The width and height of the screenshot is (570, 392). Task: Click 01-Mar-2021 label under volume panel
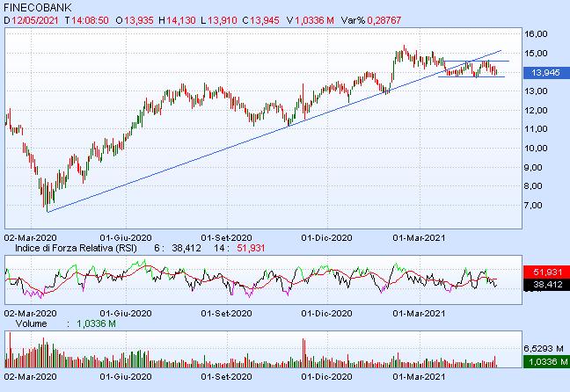coord(419,376)
